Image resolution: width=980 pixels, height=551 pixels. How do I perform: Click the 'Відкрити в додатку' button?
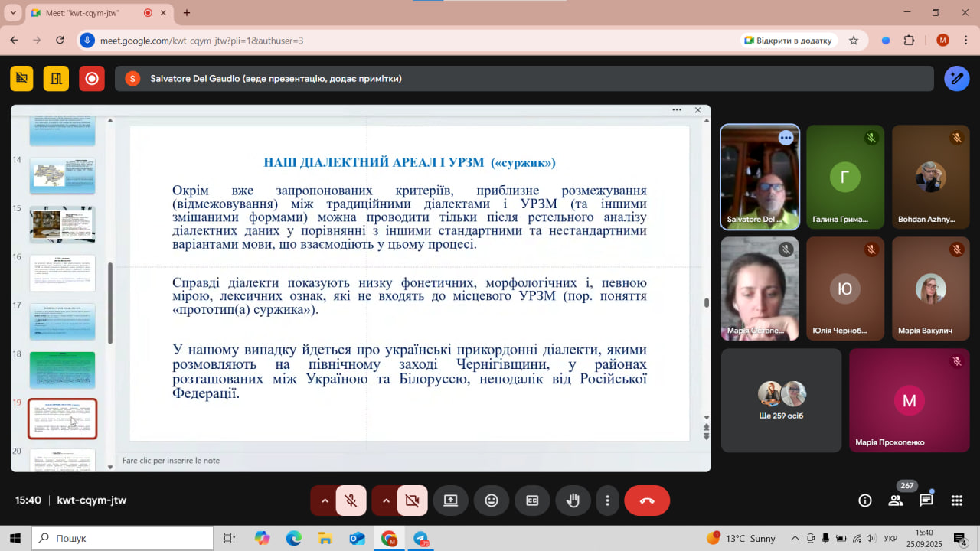[788, 41]
